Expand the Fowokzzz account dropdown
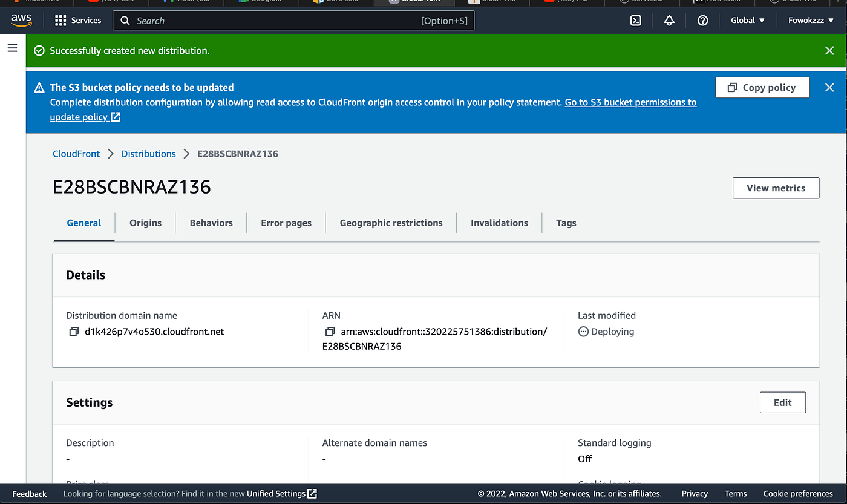This screenshot has height=504, width=847. pyautogui.click(x=811, y=21)
